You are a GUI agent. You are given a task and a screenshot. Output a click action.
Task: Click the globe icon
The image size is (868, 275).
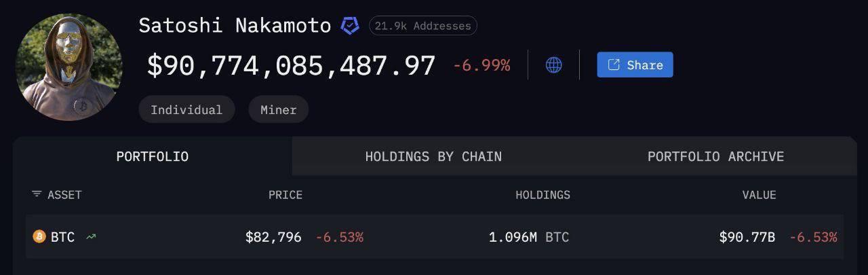point(554,65)
